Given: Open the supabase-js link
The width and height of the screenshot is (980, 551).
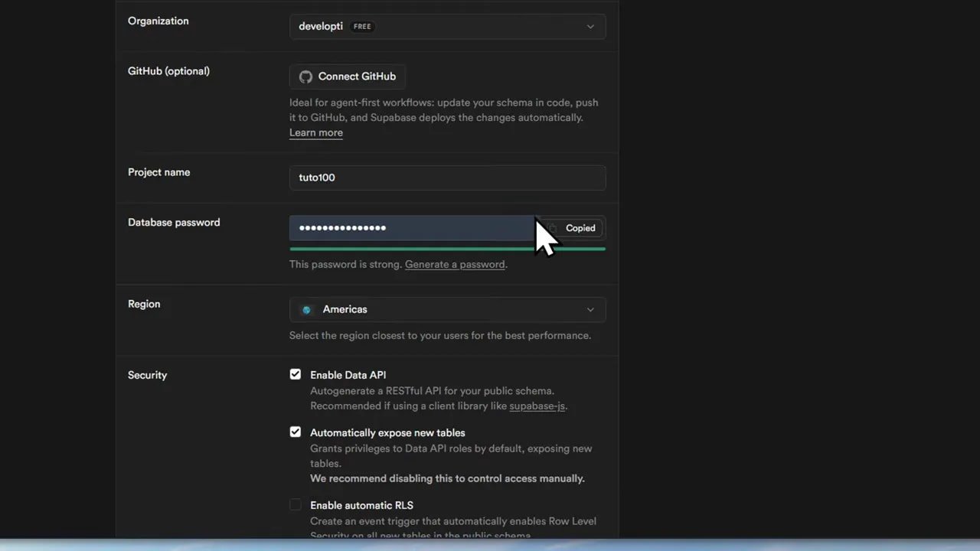Looking at the screenshot, I should (x=537, y=406).
